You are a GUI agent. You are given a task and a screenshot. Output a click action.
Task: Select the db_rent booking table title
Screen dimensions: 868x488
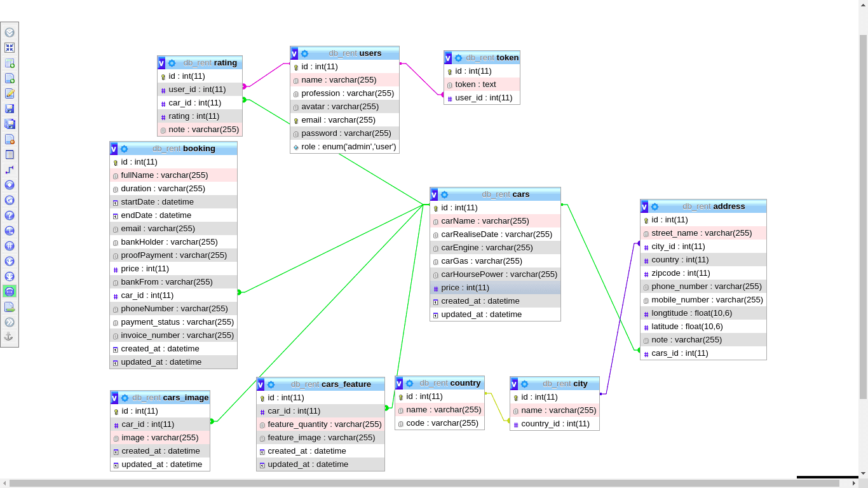pos(184,149)
